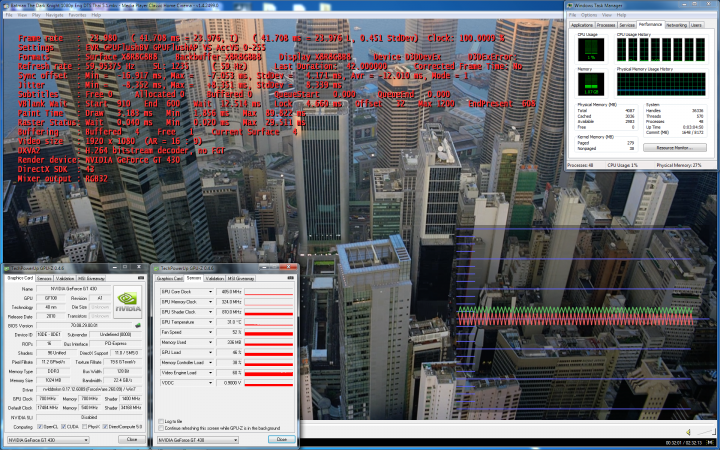Open the Play menu in Media Player Classic
Screen dimensions: 720x450
(x=36, y=15)
